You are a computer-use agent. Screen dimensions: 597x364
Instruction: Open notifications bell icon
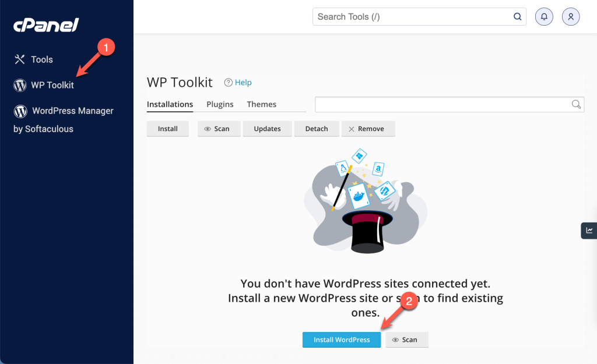544,17
